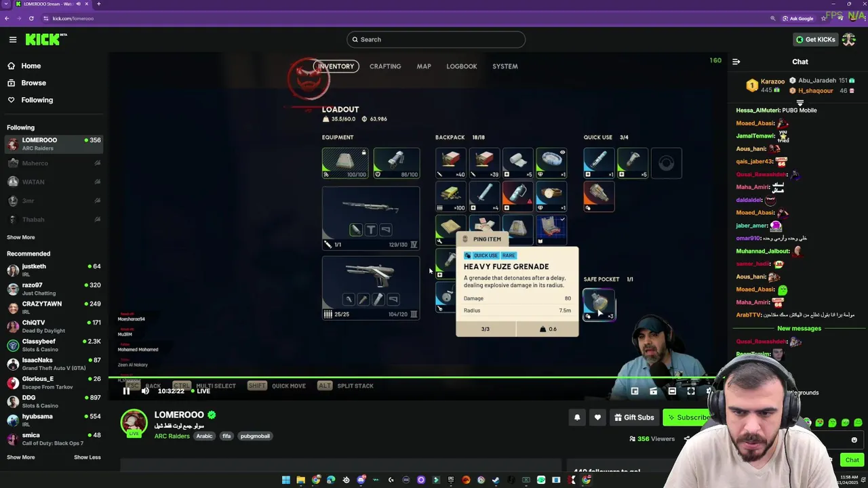The width and height of the screenshot is (868, 488).
Task: Open Discord from taskbar
Action: (361, 480)
